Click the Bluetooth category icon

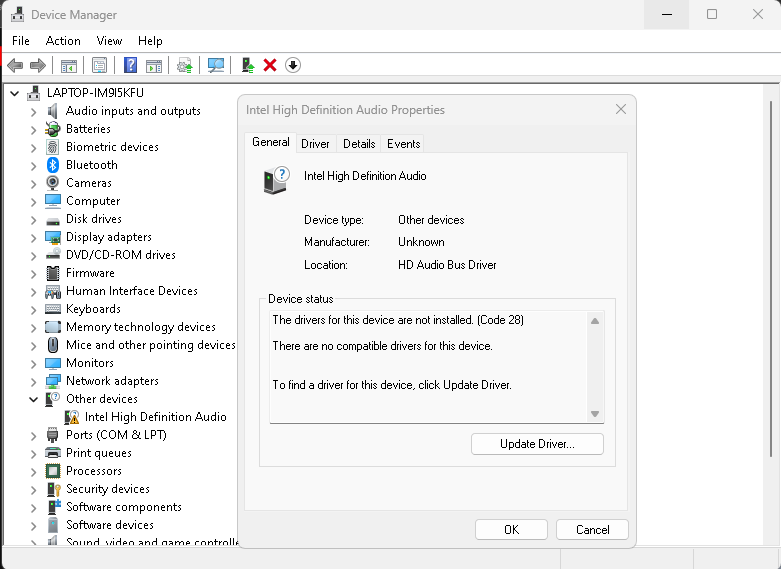53,165
